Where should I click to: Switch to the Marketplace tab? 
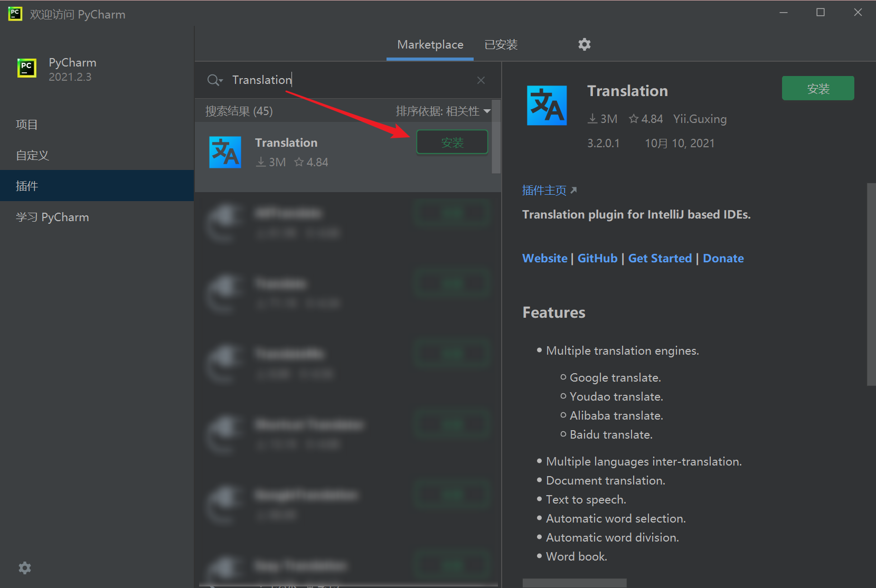[x=430, y=45]
